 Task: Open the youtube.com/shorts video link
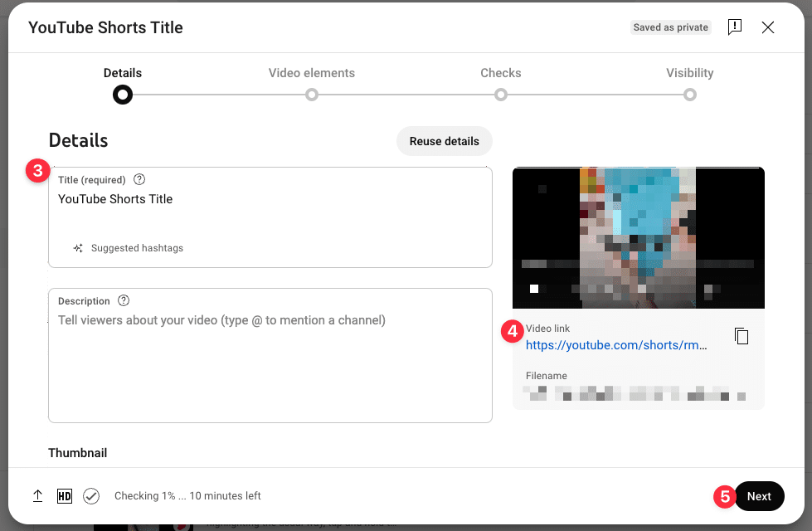click(616, 345)
